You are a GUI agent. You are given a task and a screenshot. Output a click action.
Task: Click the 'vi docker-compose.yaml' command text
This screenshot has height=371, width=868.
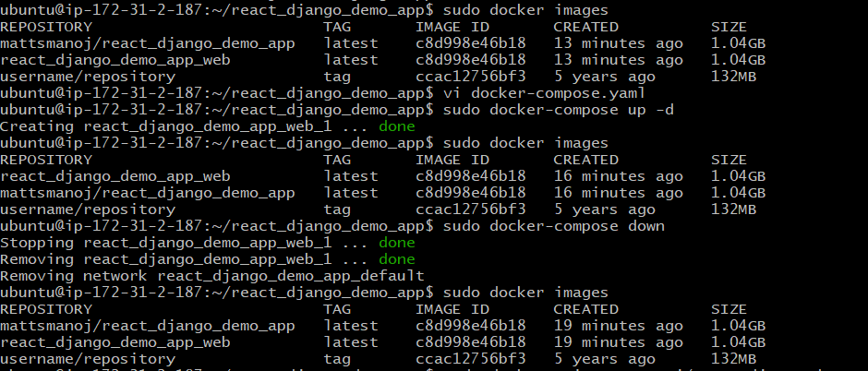coord(544,93)
